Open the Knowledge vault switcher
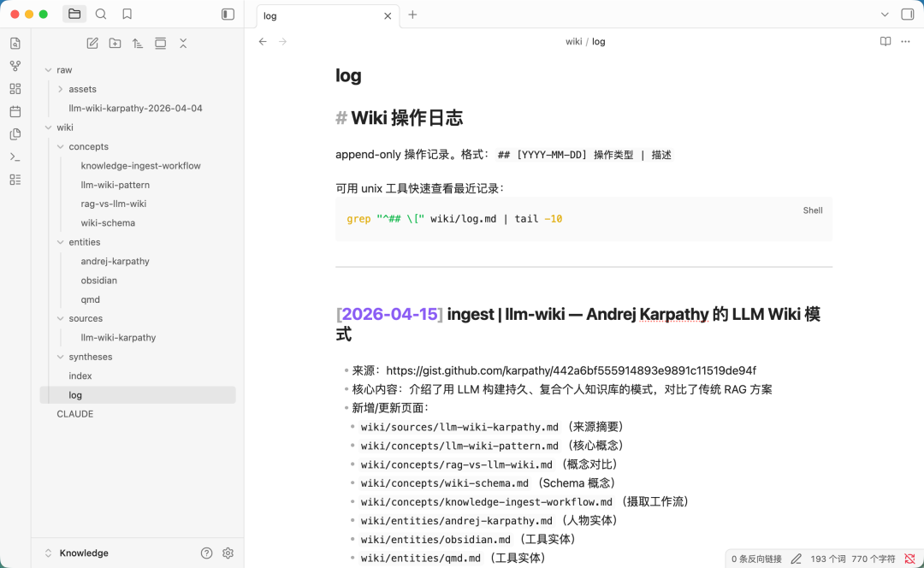 (x=77, y=553)
